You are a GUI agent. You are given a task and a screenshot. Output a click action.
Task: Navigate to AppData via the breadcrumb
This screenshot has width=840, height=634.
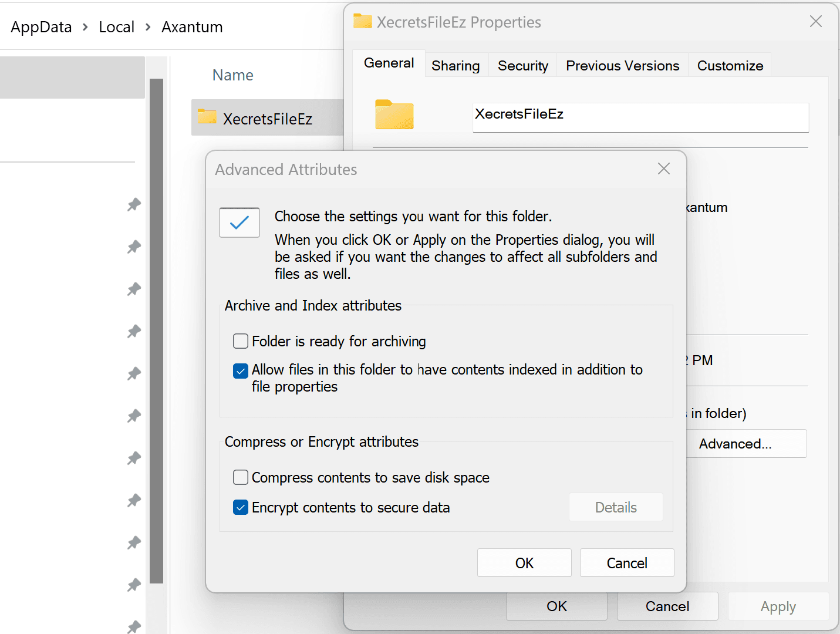coord(41,26)
